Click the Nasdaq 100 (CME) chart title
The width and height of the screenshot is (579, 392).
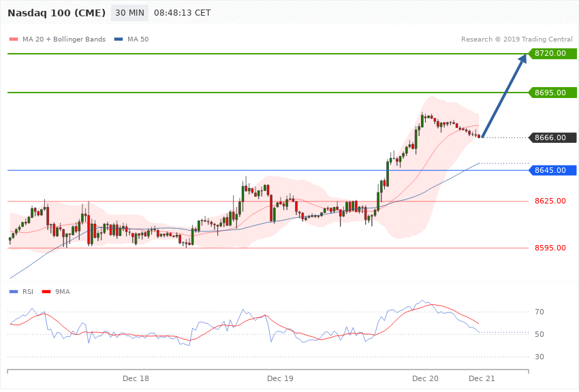tap(57, 13)
